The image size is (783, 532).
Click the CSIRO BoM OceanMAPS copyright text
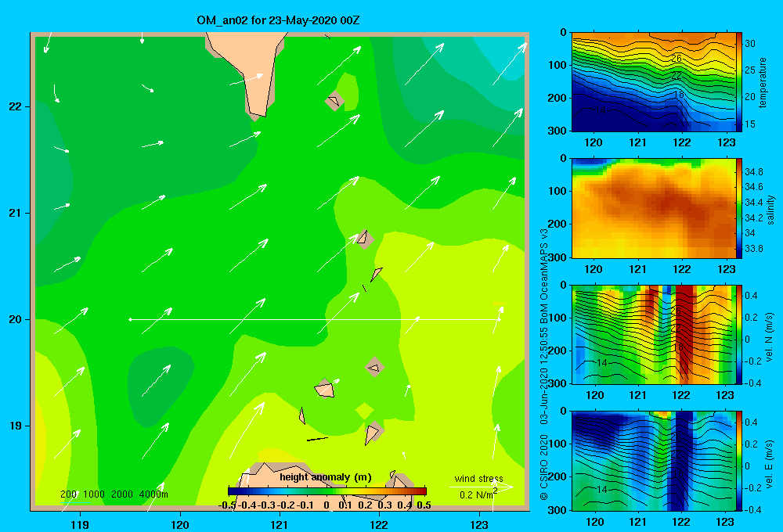click(x=544, y=365)
